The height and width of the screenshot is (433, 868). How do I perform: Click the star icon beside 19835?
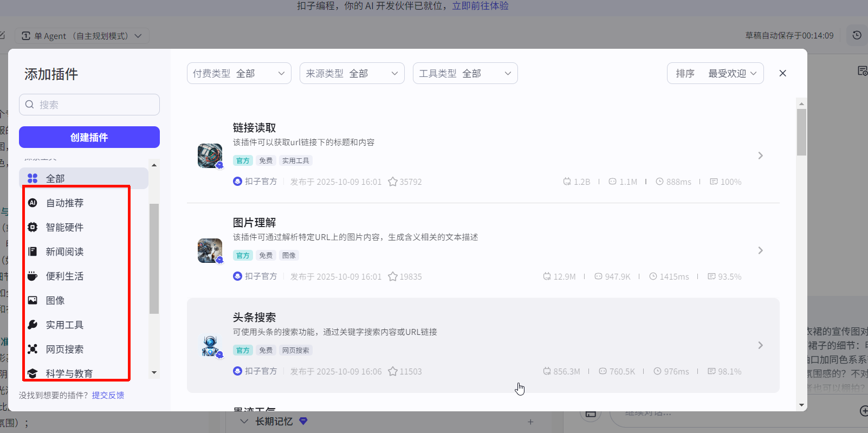pyautogui.click(x=393, y=276)
